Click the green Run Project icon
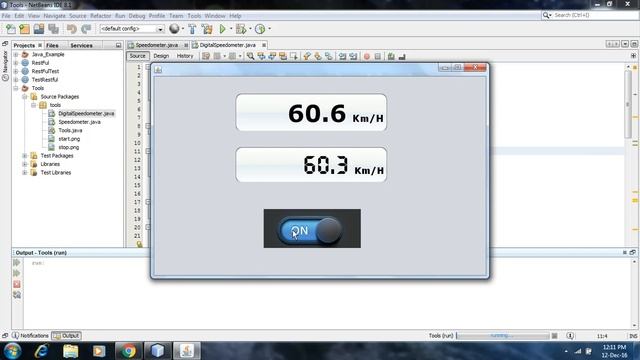 pyautogui.click(x=222, y=29)
